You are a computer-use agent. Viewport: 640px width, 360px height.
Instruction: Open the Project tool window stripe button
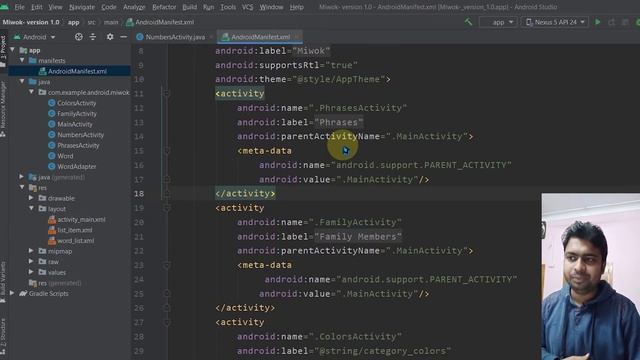(x=3, y=51)
